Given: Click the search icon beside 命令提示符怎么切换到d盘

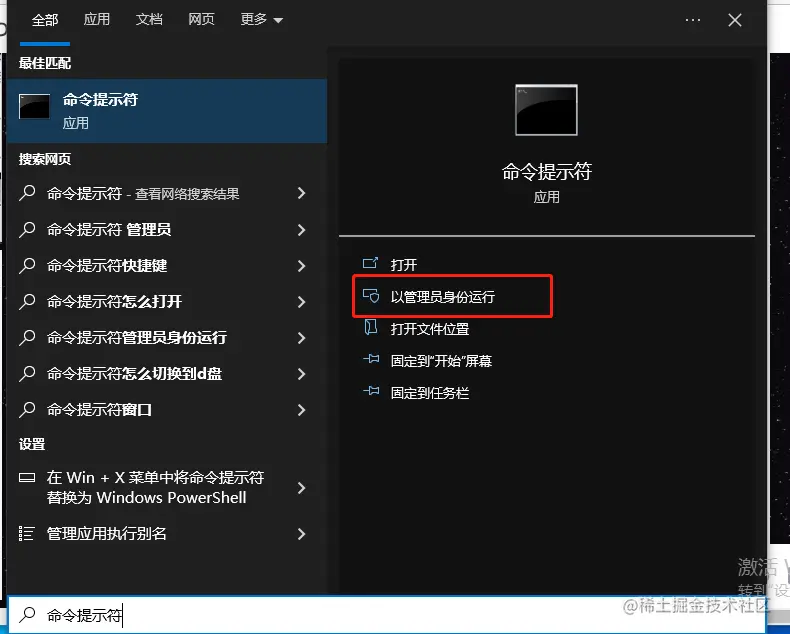Looking at the screenshot, I should 27,373.
